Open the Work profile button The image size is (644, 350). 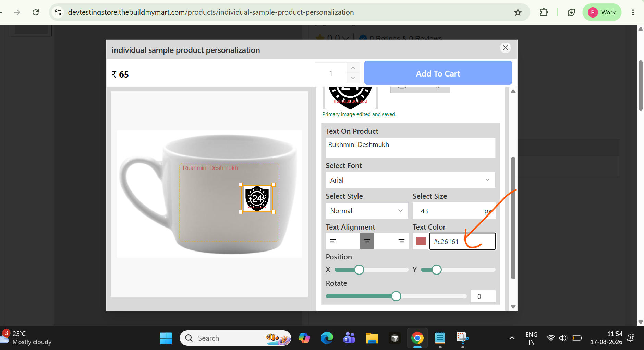[602, 12]
